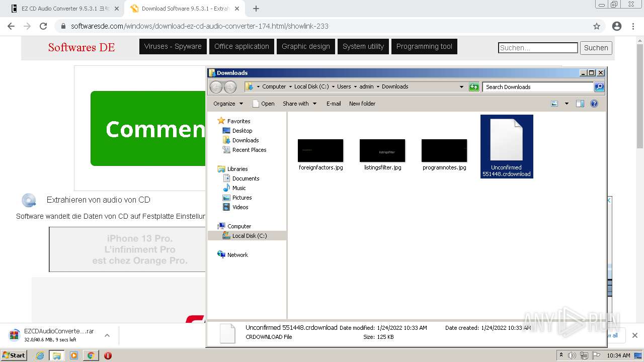Viewport: 644px width, 362px height.
Task: Select foreignfactors.jpg thumbnail
Action: 320,151
